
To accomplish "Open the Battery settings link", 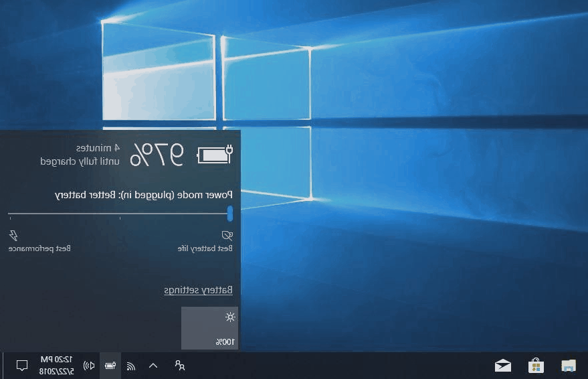I will (x=199, y=290).
